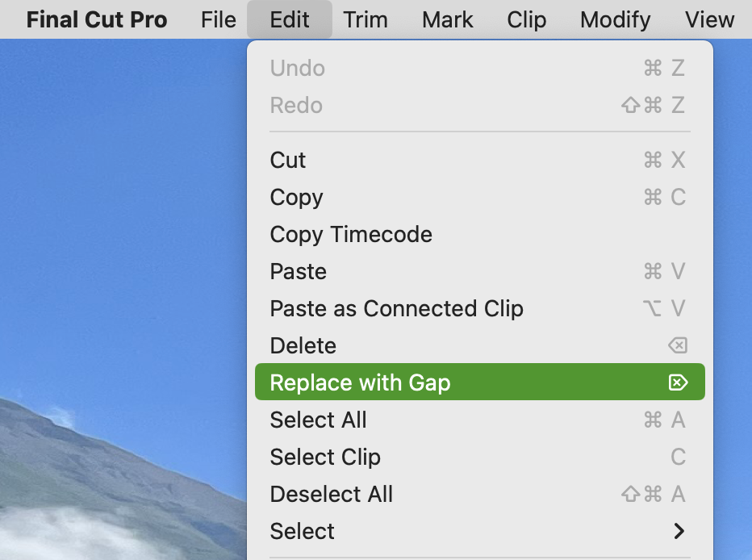
Task: Open the Modify menu
Action: click(616, 19)
